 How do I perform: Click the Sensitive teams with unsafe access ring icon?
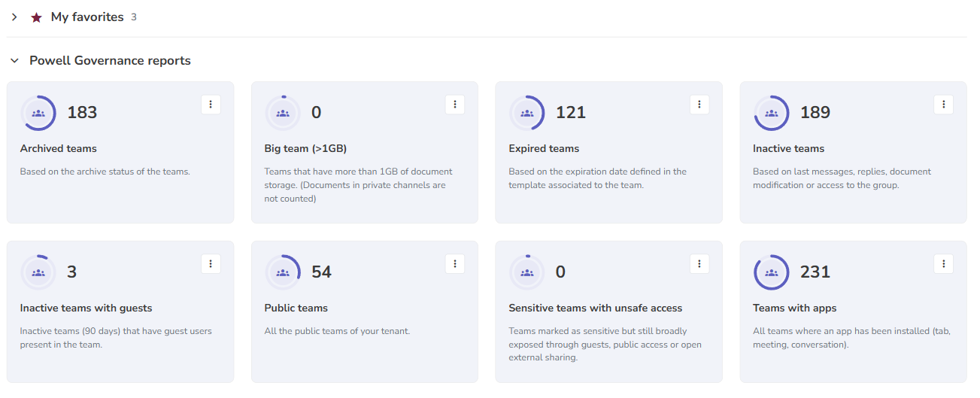tap(527, 272)
